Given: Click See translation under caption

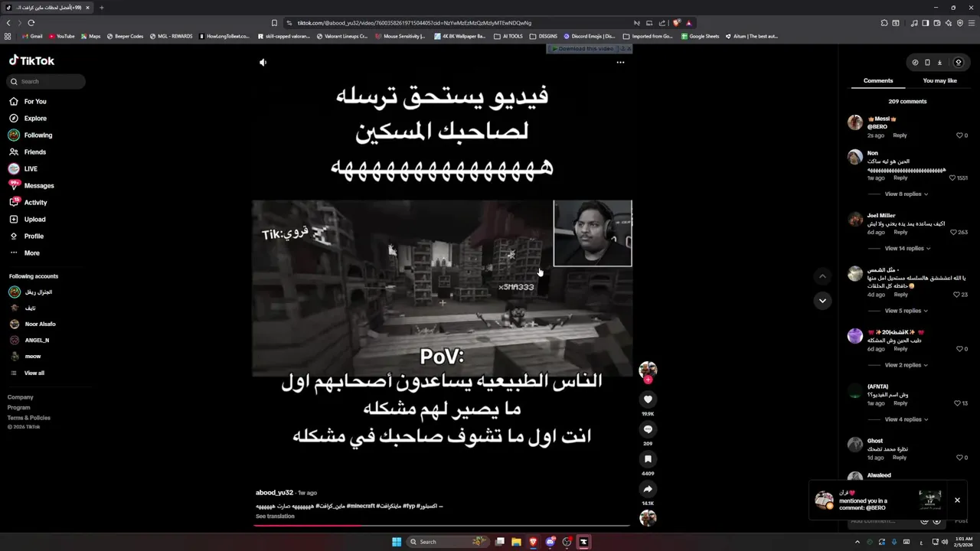Looking at the screenshot, I should pos(275,517).
